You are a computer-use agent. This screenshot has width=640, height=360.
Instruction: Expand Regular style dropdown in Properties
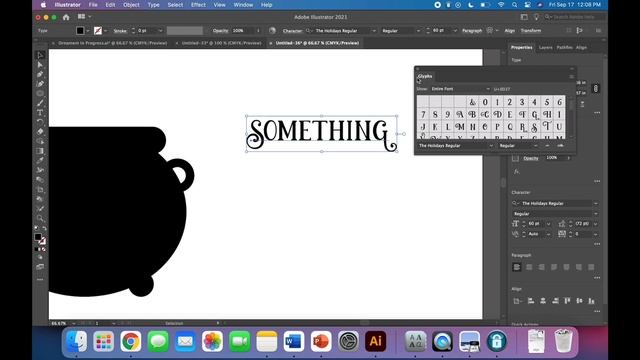click(596, 214)
